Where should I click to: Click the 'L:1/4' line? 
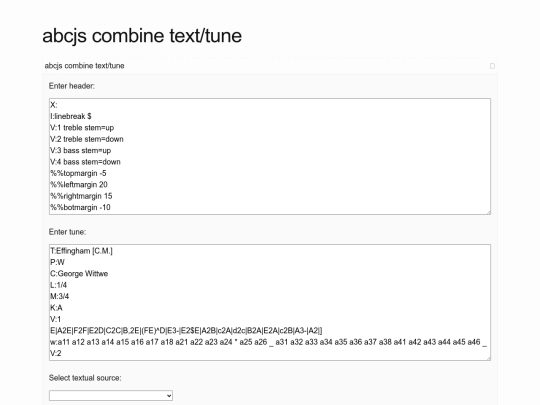coord(59,285)
